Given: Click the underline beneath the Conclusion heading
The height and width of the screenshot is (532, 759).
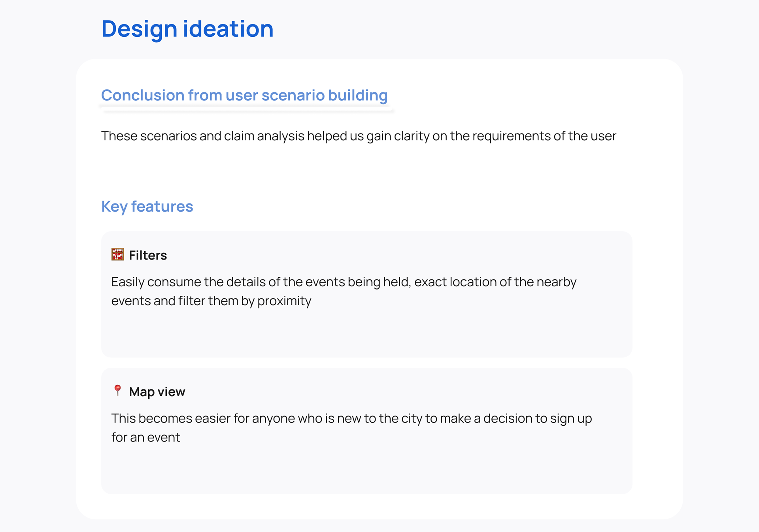Looking at the screenshot, I should [x=247, y=109].
